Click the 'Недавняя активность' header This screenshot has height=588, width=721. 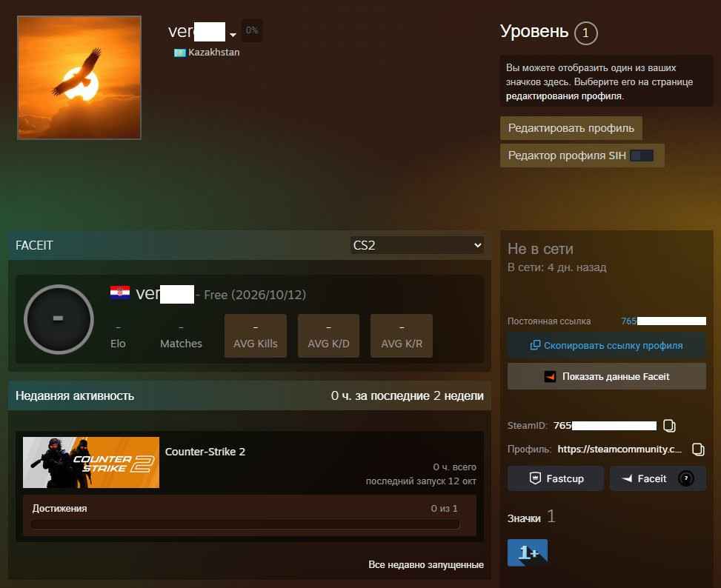(75, 396)
